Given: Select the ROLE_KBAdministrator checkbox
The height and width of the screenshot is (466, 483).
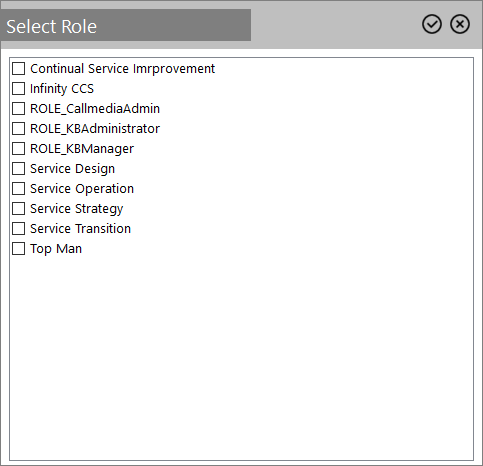Looking at the screenshot, I should click(19, 129).
